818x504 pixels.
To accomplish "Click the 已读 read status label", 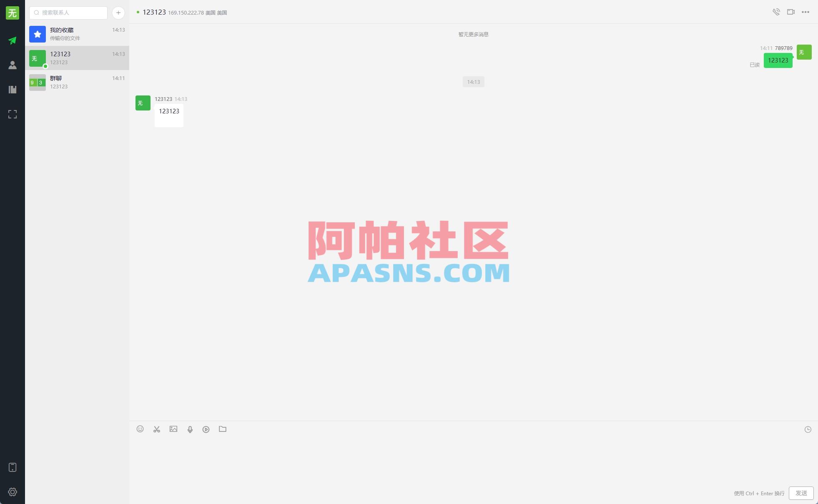I will click(755, 65).
